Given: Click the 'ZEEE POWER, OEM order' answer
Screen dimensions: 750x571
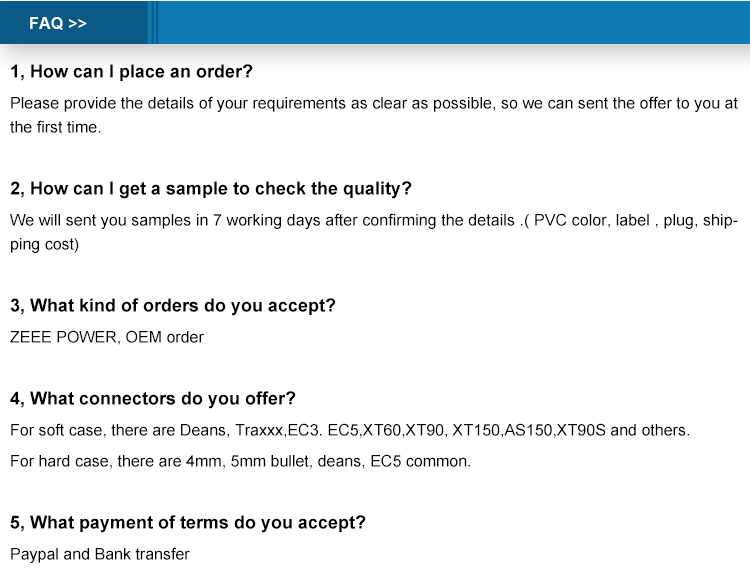Looking at the screenshot, I should pyautogui.click(x=107, y=337).
